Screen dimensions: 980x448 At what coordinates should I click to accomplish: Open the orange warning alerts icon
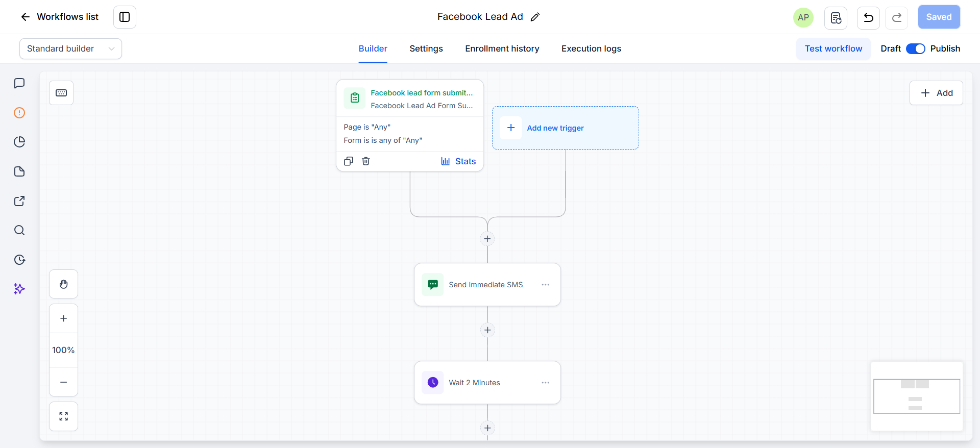tap(19, 113)
